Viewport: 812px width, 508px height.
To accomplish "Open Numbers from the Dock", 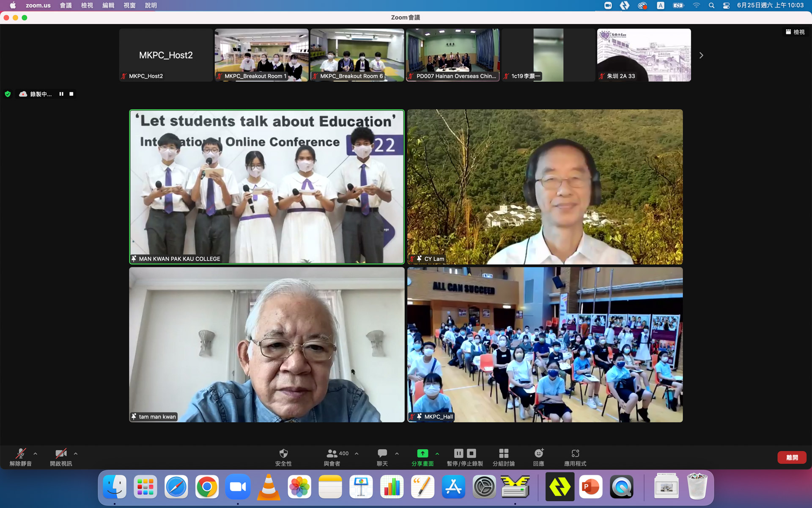I will coord(392,487).
